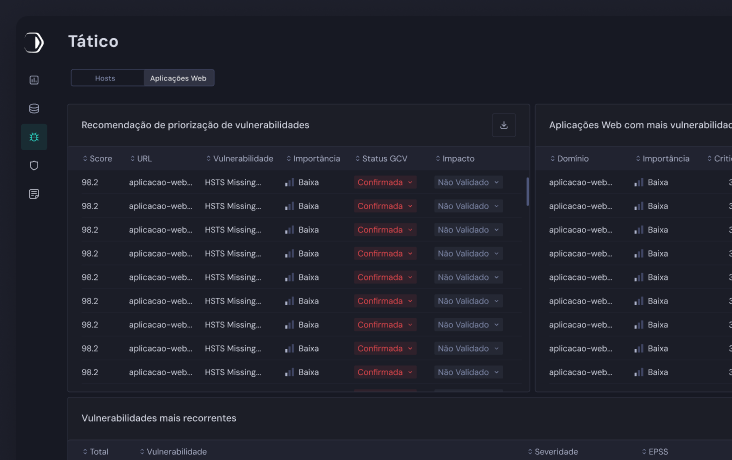Viewport: 732px width, 460px height.
Task: Select the bug vulnerabilities sidebar icon
Action: (34, 137)
